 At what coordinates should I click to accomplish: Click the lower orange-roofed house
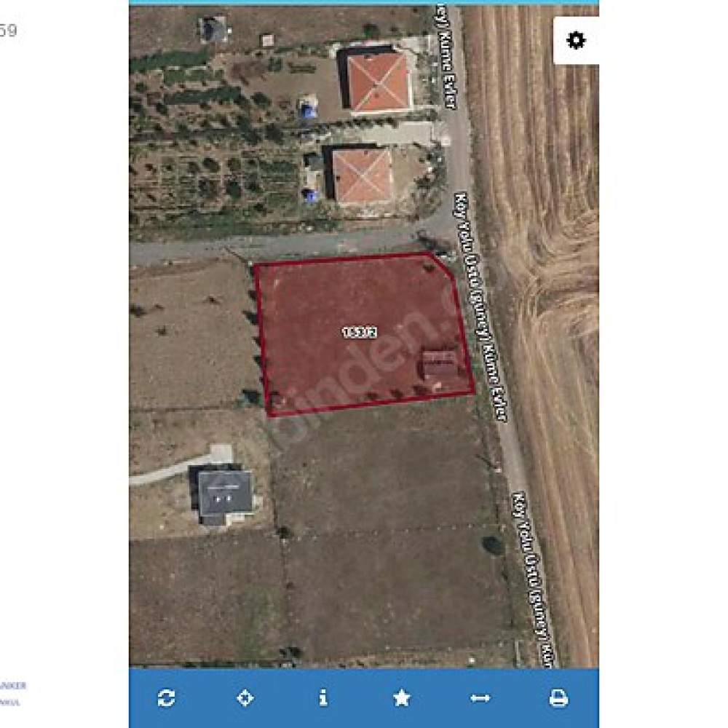362,176
